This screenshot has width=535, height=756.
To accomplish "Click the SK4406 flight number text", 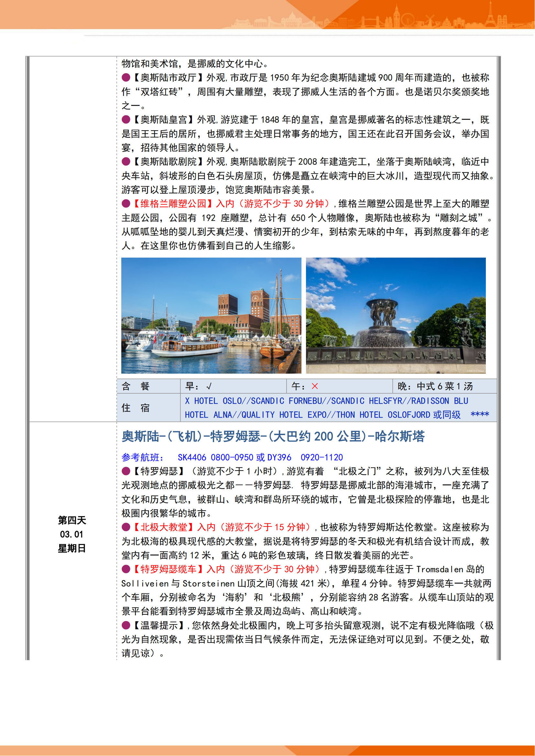I will coord(192,457).
